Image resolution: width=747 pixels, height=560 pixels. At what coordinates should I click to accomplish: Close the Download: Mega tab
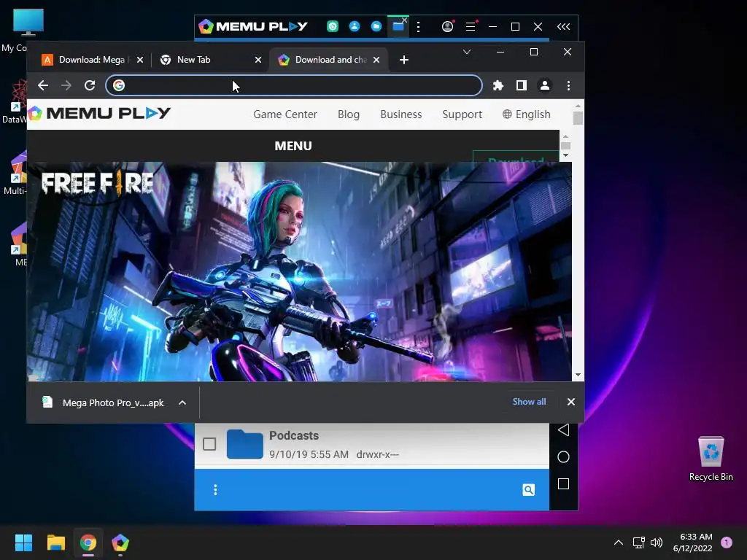(139, 60)
